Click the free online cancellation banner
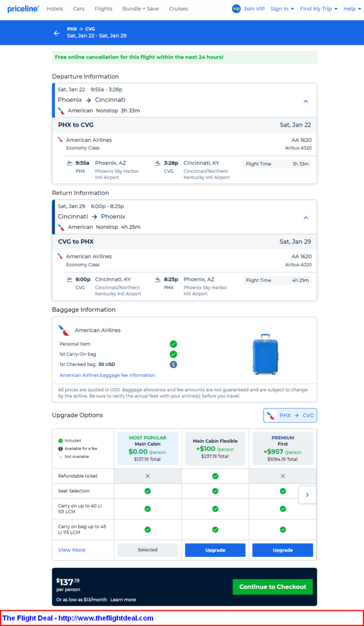364x626 pixels. pyautogui.click(x=184, y=57)
